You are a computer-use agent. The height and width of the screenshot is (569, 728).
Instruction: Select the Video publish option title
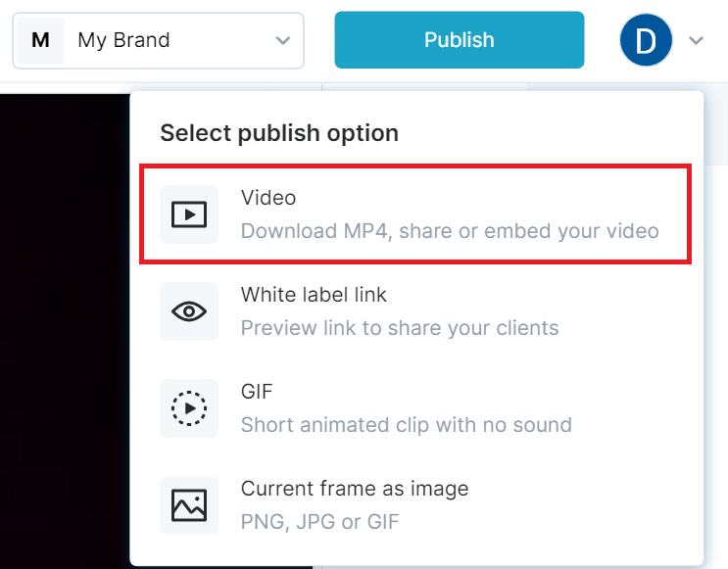tap(268, 198)
